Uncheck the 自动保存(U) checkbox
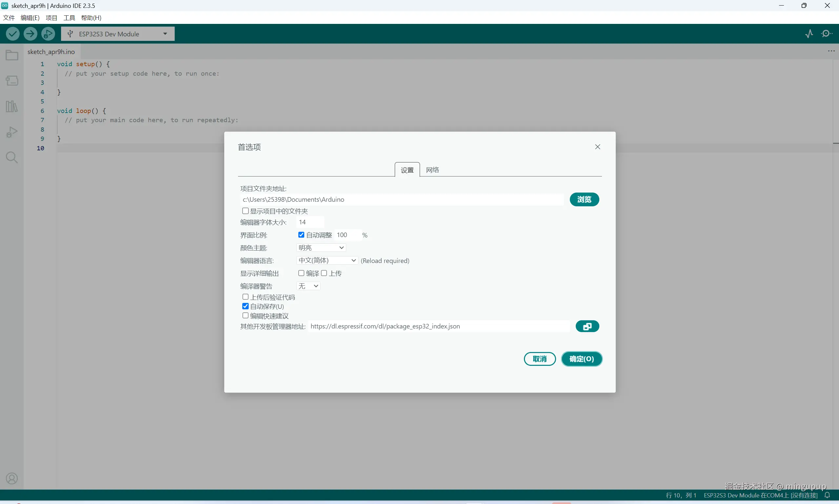This screenshot has width=839, height=504. 246,306
